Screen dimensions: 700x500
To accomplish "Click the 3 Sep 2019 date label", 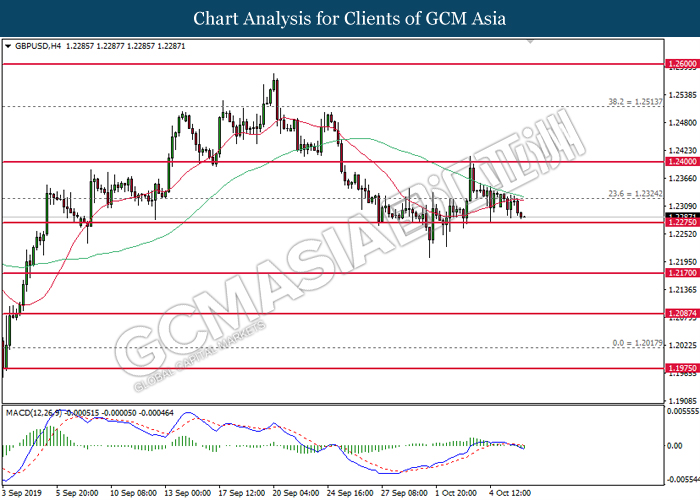I will 21,493.
